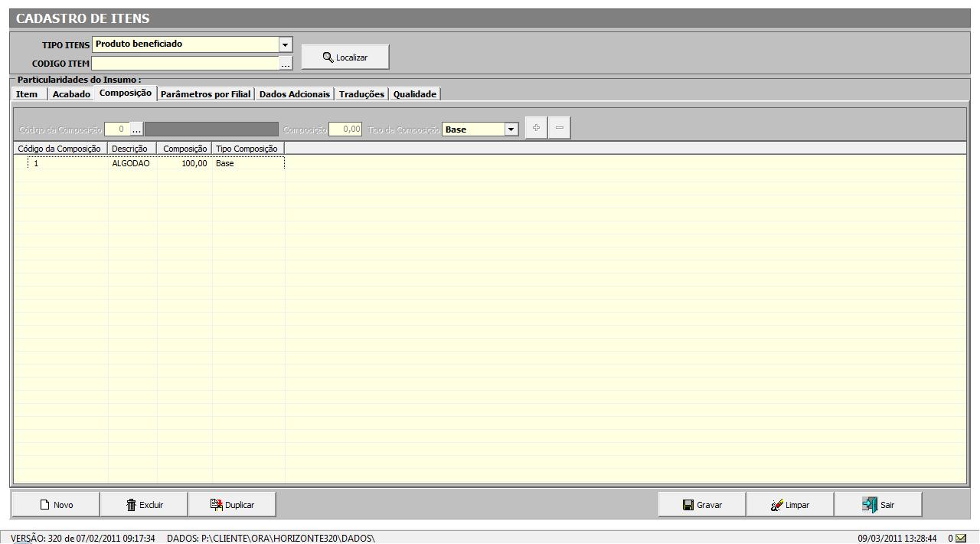The width and height of the screenshot is (980, 544).
Task: Click the plus icon to add composition
Action: [x=536, y=128]
